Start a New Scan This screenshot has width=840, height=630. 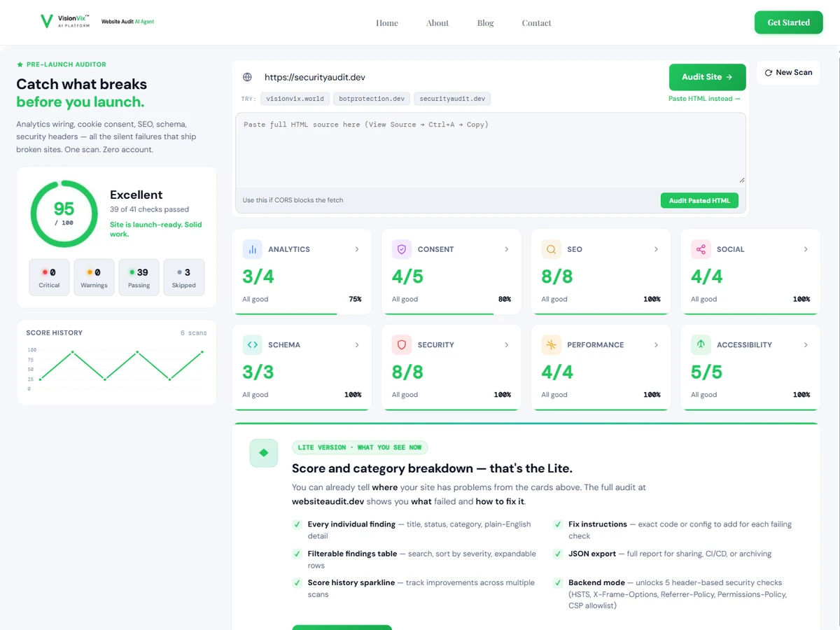788,73
